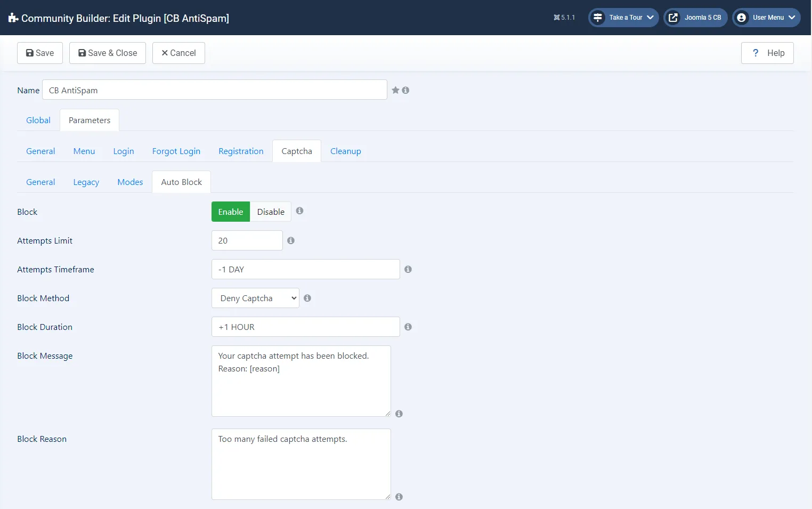Show the info tooltip for Block Reason
This screenshot has height=509, width=812.
[399, 497]
